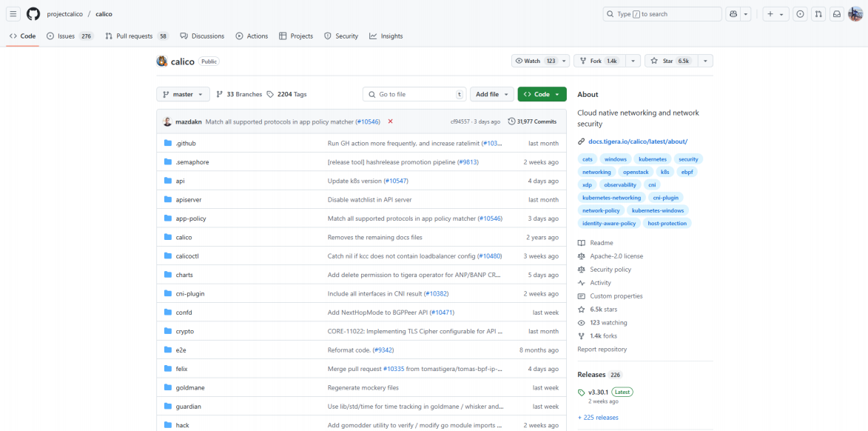Click the projectcalico owner breadcrumb
868x431 pixels.
(x=65, y=14)
